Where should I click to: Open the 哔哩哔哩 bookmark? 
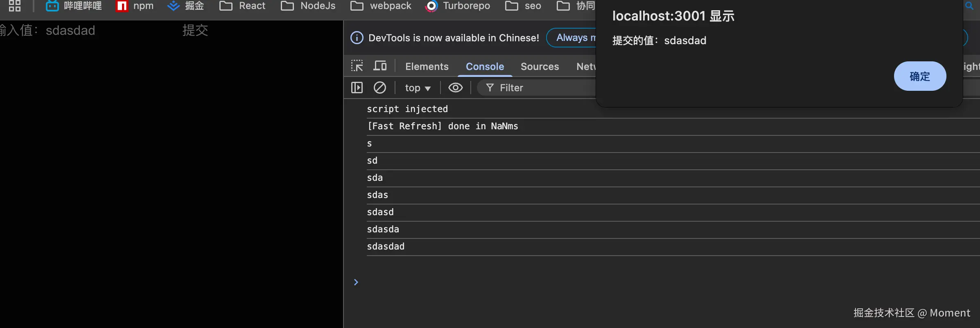(74, 6)
